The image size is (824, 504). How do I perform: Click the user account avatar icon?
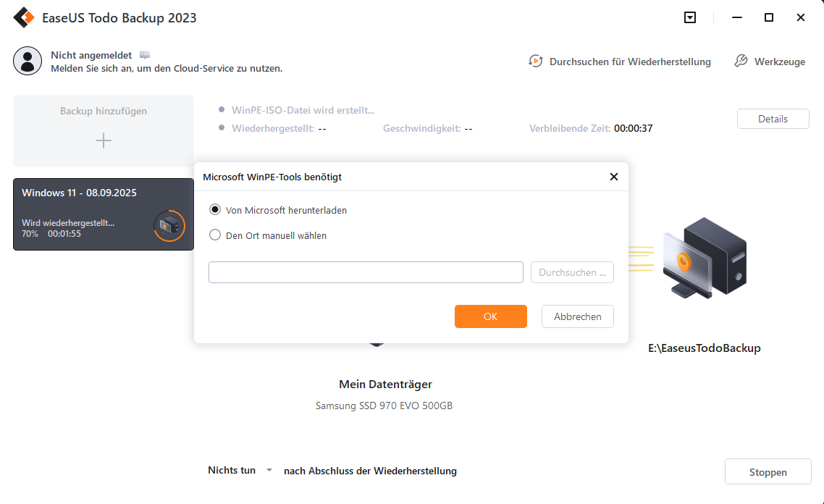(28, 60)
